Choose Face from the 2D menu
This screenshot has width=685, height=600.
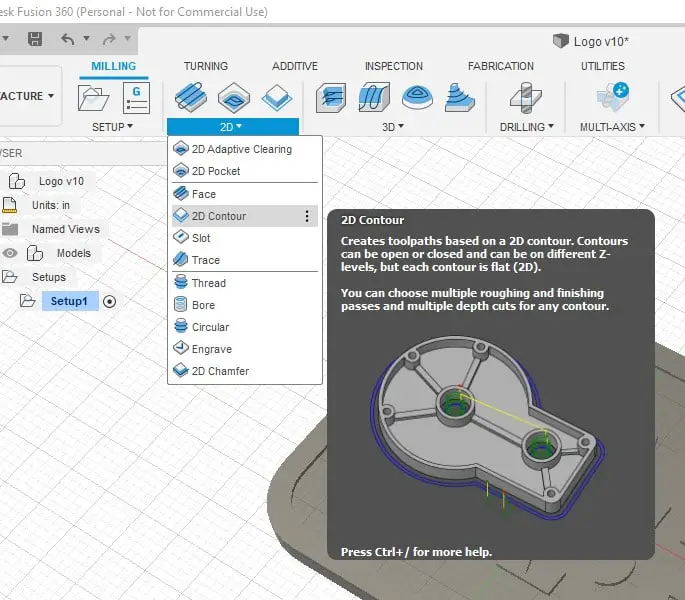245,194
